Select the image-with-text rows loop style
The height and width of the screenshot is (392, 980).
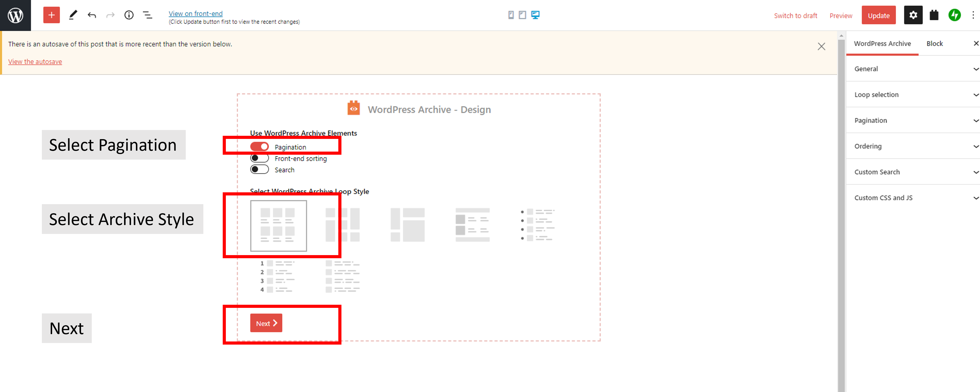click(472, 225)
